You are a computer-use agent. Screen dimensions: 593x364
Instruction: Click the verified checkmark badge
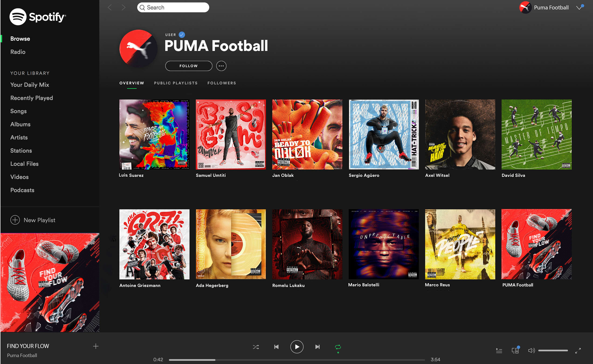[x=182, y=35]
